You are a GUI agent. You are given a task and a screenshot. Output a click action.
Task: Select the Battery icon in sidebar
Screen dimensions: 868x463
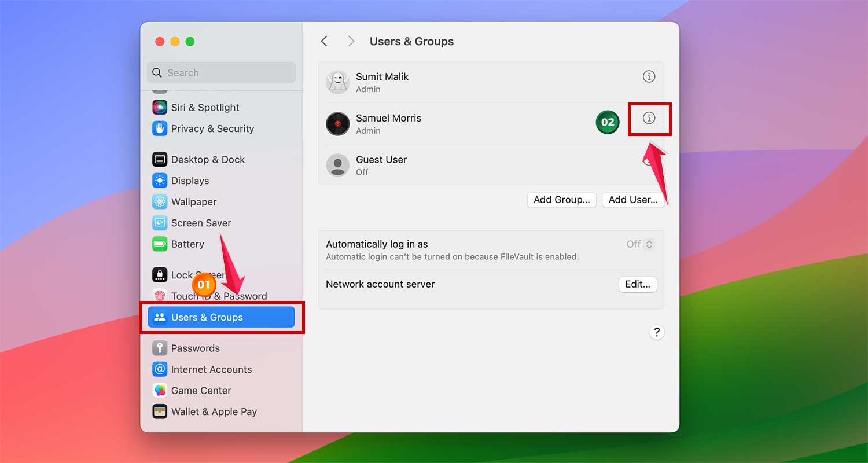point(187,244)
